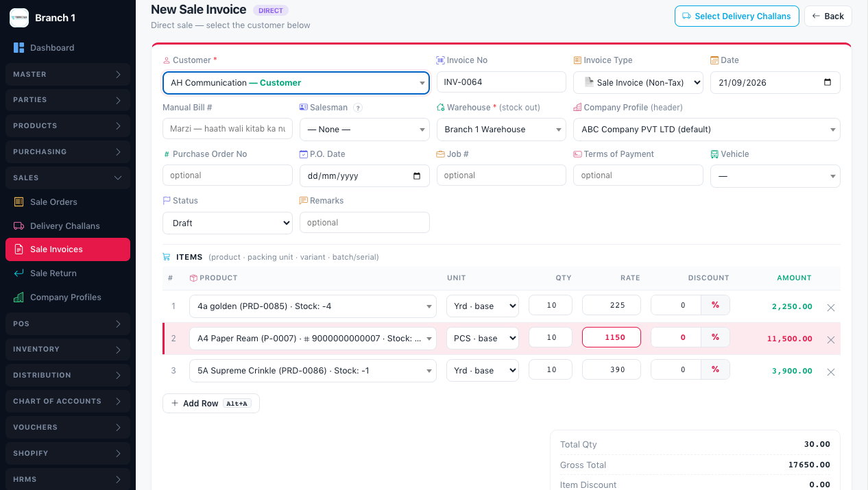Image resolution: width=868 pixels, height=490 pixels.
Task: Collapse the Sales menu section
Action: click(x=68, y=177)
